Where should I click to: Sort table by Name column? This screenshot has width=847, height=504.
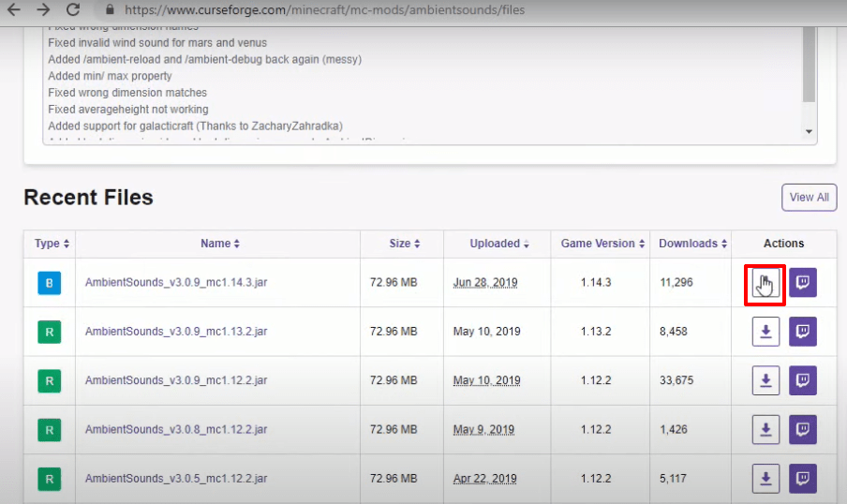point(220,244)
